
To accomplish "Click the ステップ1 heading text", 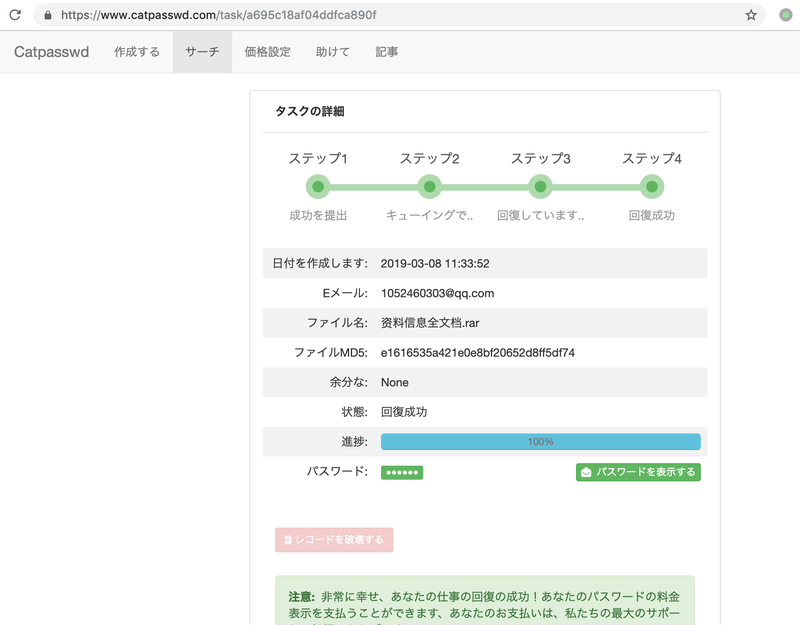I will tap(318, 159).
